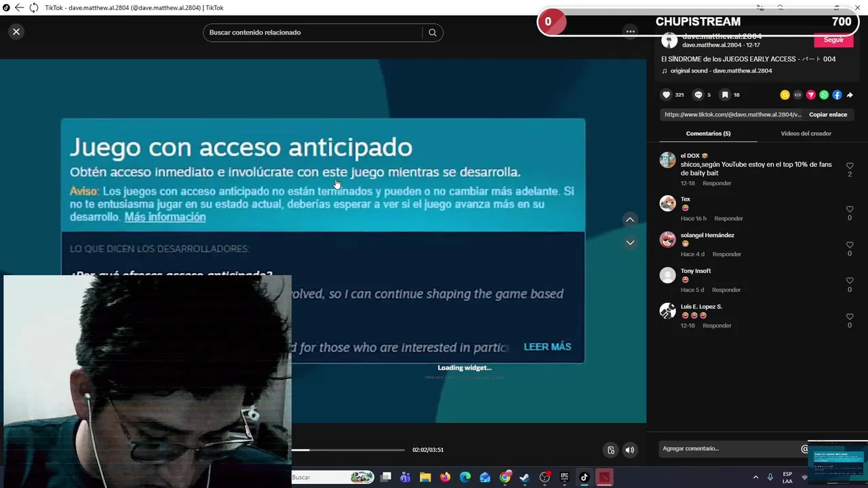Like Tony Insoft's comment
Screen dimensions: 868x488
[x=850, y=281]
